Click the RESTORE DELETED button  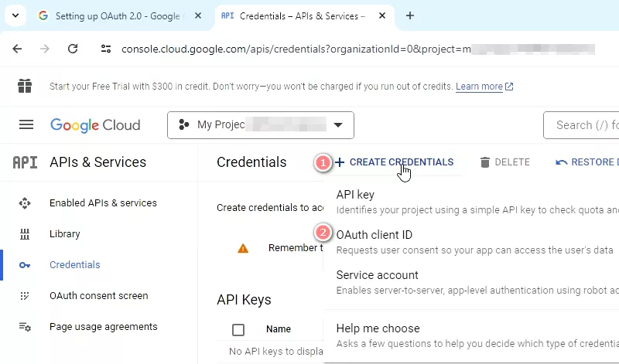587,162
